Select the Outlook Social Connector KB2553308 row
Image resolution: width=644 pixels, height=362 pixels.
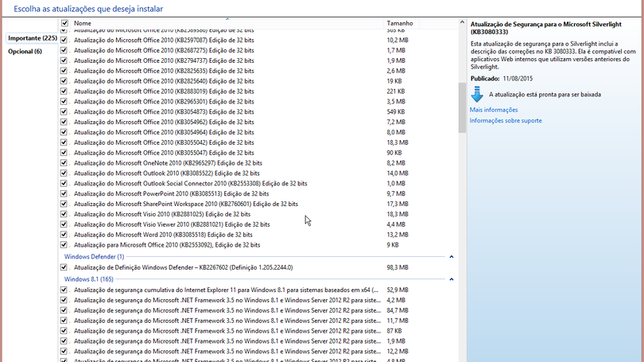258,183
